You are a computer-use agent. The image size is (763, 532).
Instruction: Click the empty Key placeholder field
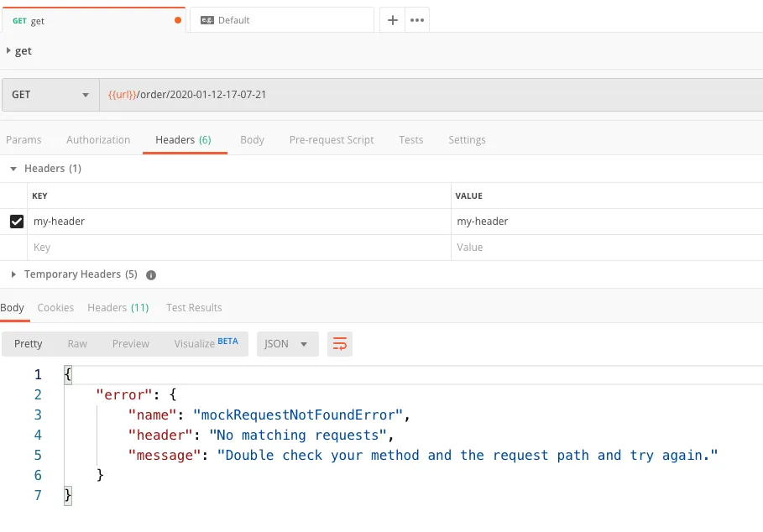pyautogui.click(x=239, y=247)
